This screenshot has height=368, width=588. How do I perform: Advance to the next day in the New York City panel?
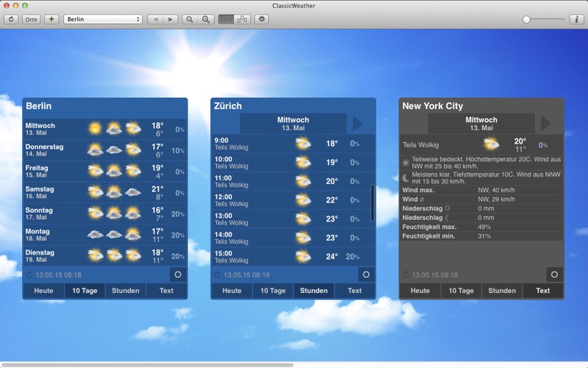(545, 123)
